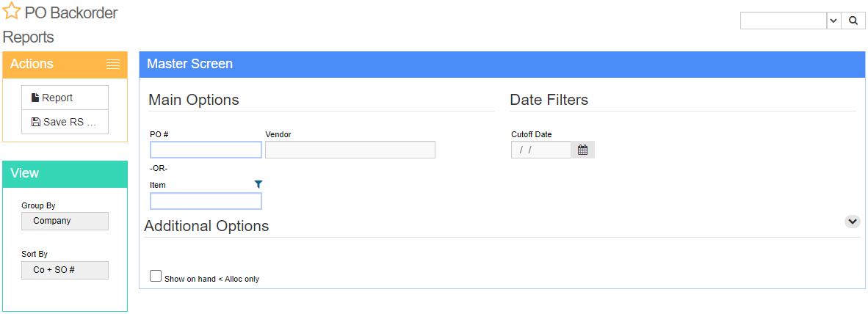
Task: Click the top-right search text box
Action: pos(784,21)
